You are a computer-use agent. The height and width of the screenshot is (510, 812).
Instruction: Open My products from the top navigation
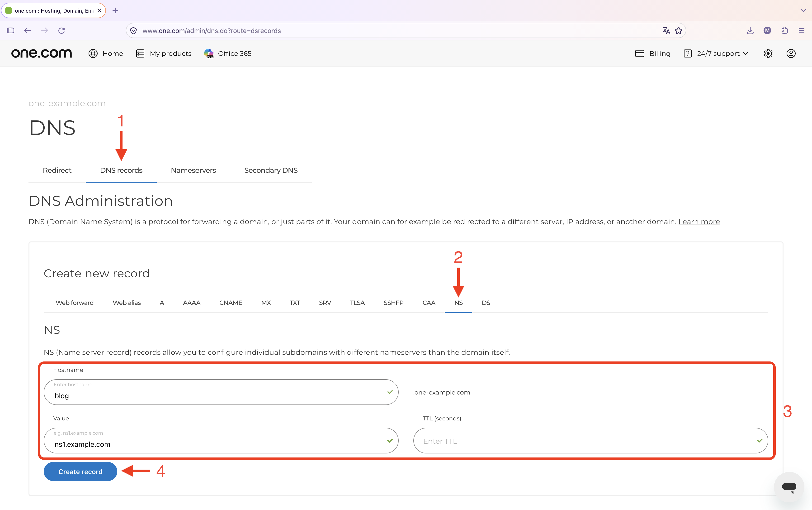click(164, 53)
